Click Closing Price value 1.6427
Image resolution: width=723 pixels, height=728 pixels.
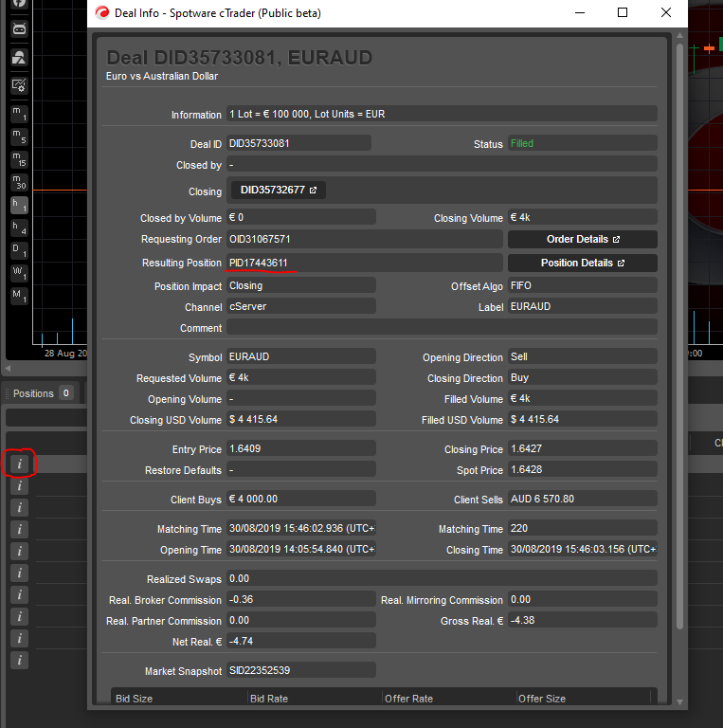583,448
